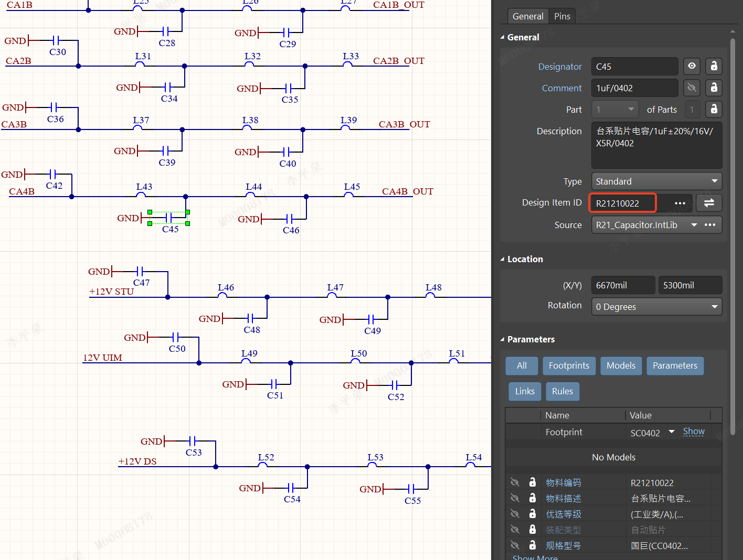The image size is (743, 560).
Task: Click the Show link next to footprint
Action: coord(694,432)
